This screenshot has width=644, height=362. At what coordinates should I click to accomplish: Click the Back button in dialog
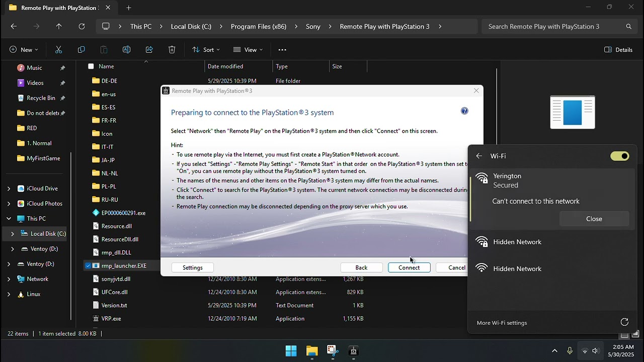(361, 267)
